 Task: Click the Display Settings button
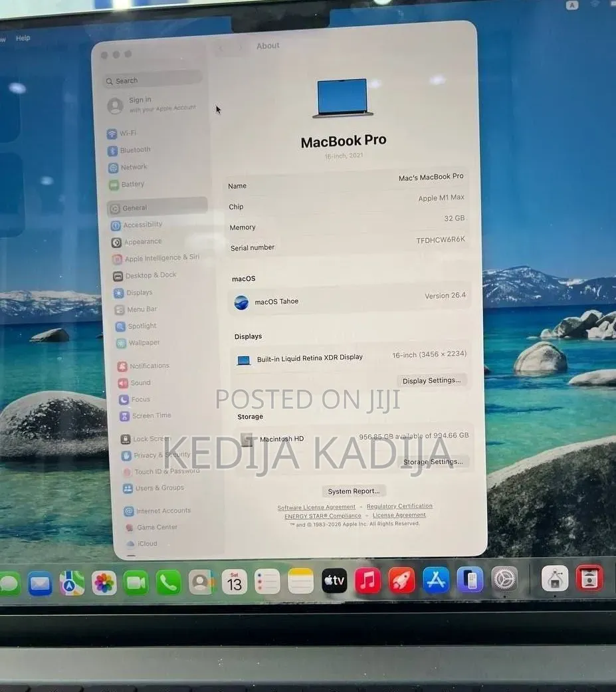tap(431, 380)
